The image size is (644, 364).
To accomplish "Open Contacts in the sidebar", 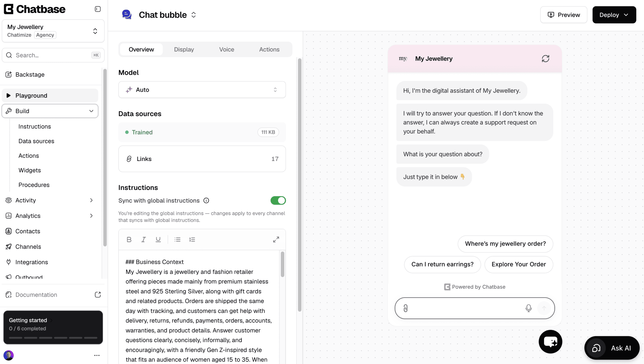I will point(50,231).
